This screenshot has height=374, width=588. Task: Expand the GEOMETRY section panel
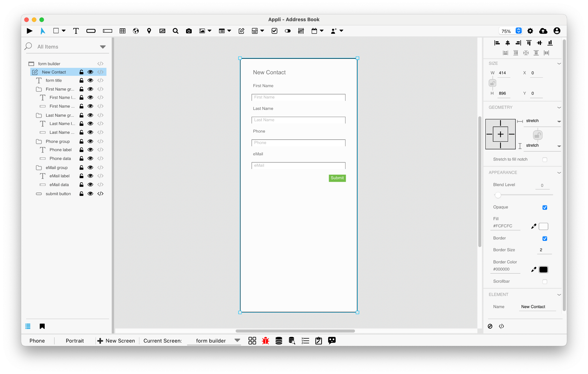pos(560,108)
